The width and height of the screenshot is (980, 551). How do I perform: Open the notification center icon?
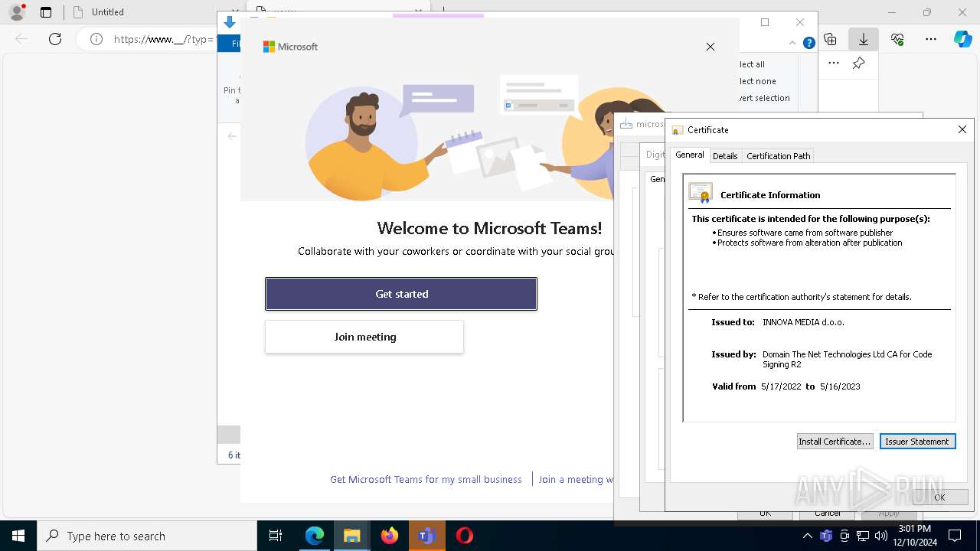click(x=955, y=536)
